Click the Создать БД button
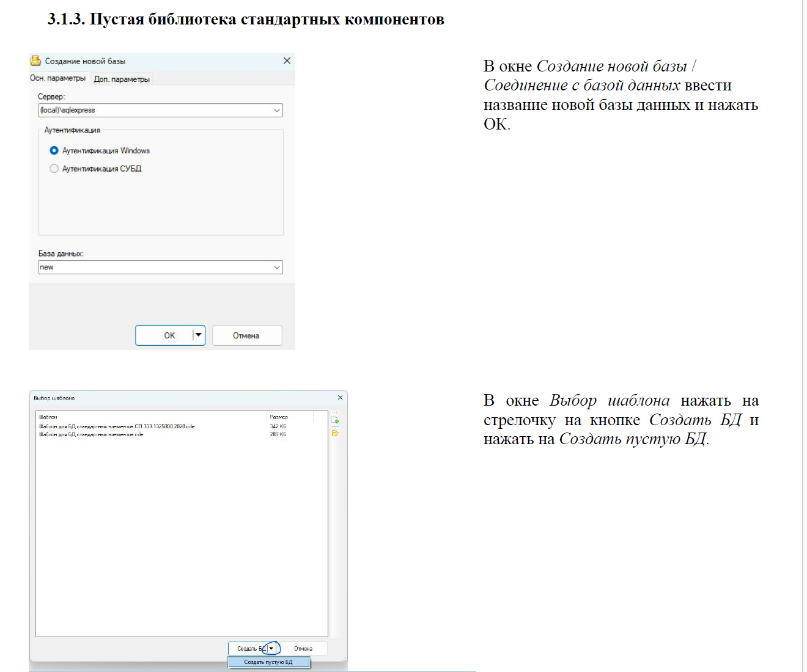Image resolution: width=807 pixels, height=672 pixels. pos(248,648)
